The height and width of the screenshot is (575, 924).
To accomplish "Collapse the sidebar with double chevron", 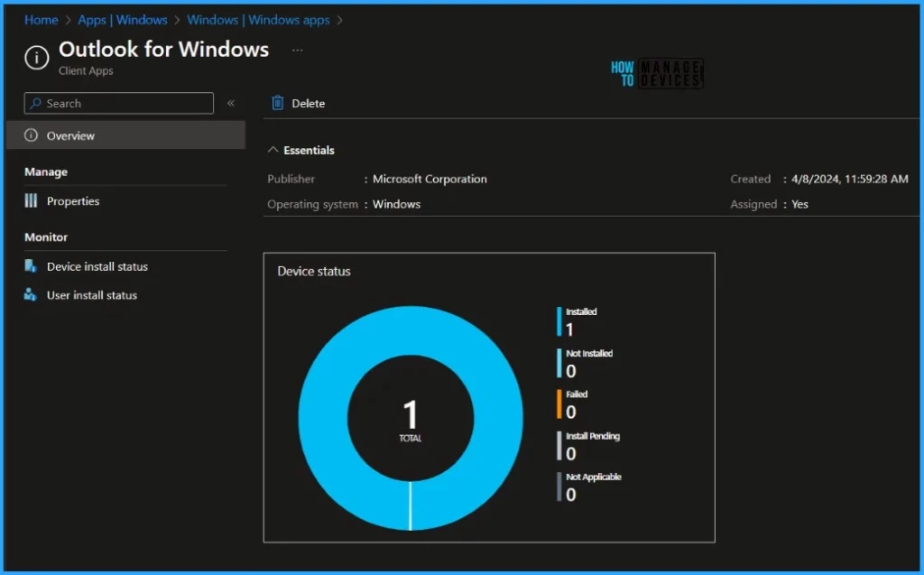I will (231, 103).
